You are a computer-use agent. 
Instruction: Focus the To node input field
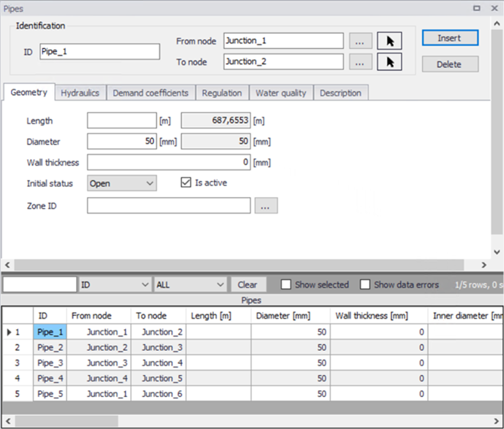click(283, 62)
